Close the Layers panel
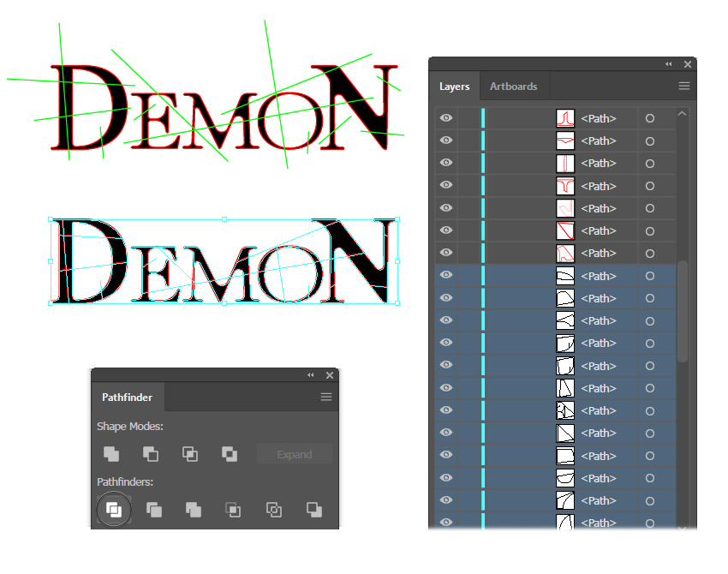The height and width of the screenshot is (574, 728). tap(688, 64)
